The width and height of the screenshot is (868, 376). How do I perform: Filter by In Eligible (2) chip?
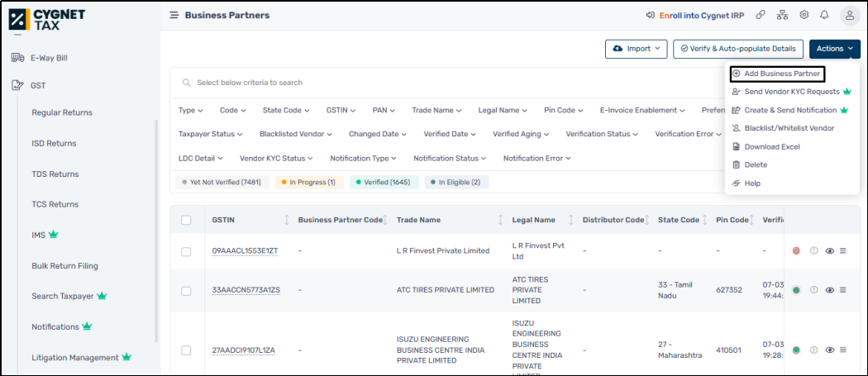[456, 182]
